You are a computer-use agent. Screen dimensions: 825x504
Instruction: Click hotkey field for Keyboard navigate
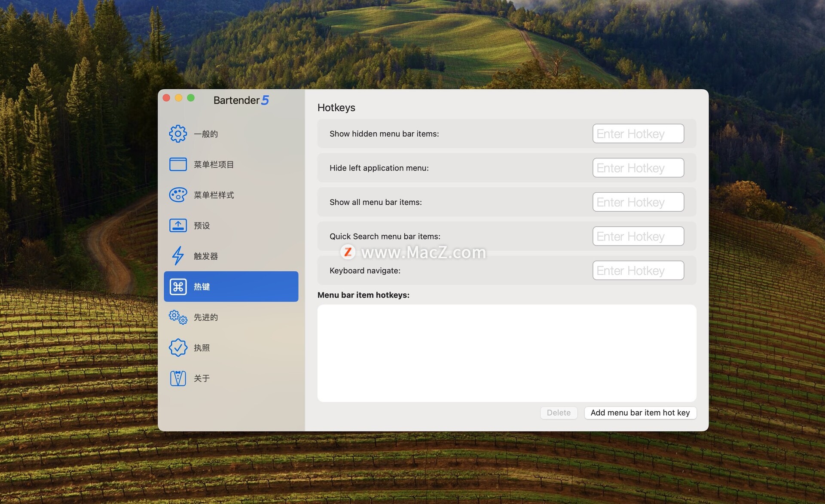pyautogui.click(x=638, y=270)
